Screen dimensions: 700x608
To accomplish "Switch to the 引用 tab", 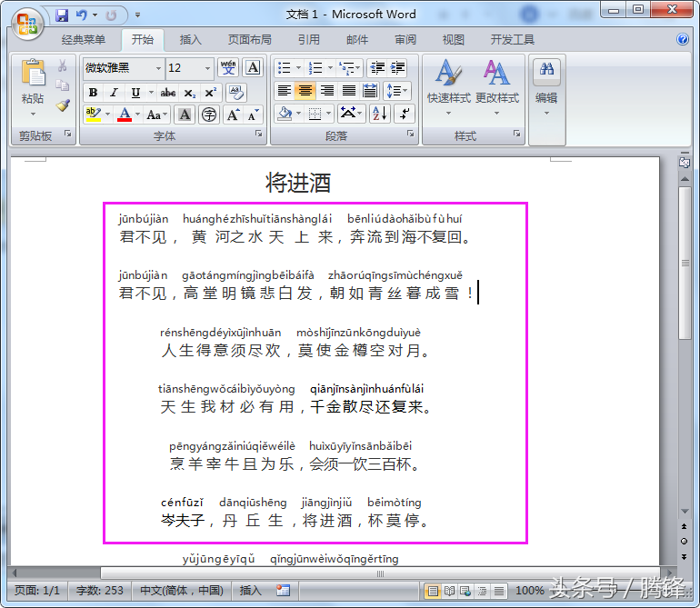I will click(309, 40).
